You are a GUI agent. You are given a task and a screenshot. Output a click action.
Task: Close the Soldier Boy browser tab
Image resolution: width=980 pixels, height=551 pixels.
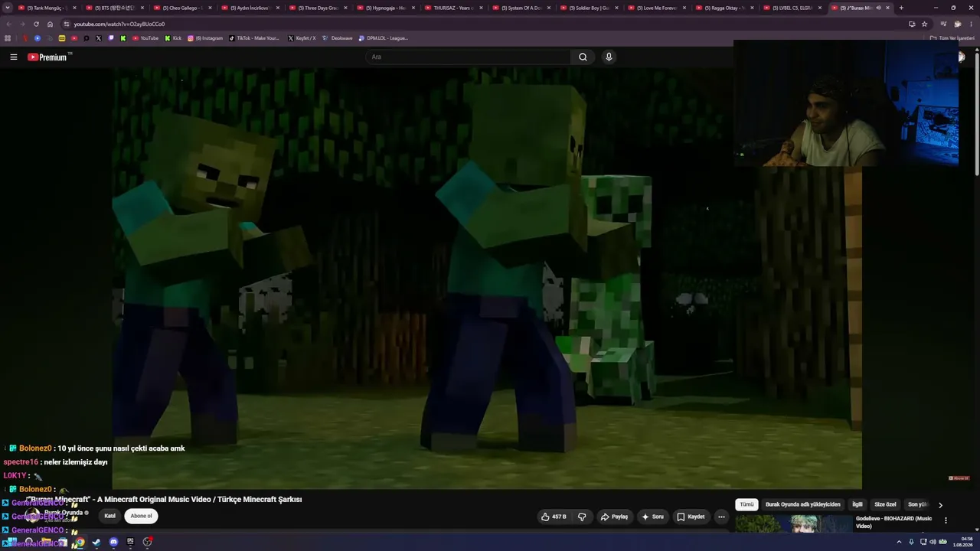pyautogui.click(x=617, y=8)
